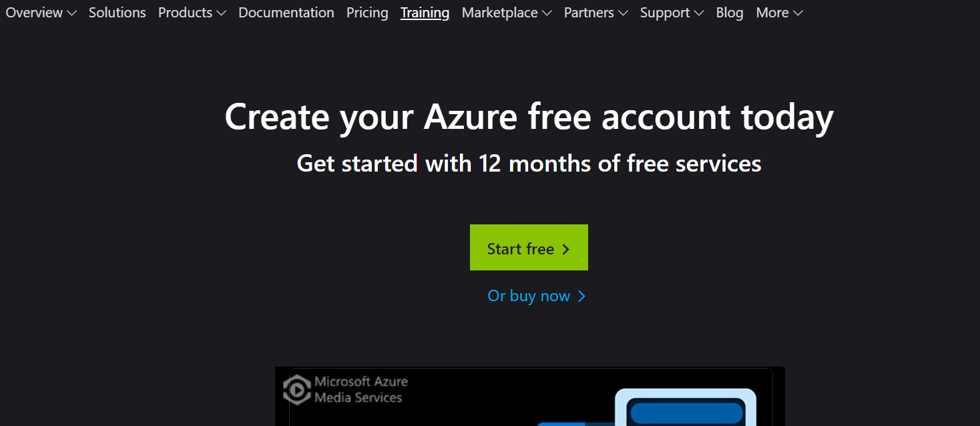
Task: Expand the Overview dropdown menu
Action: point(41,13)
